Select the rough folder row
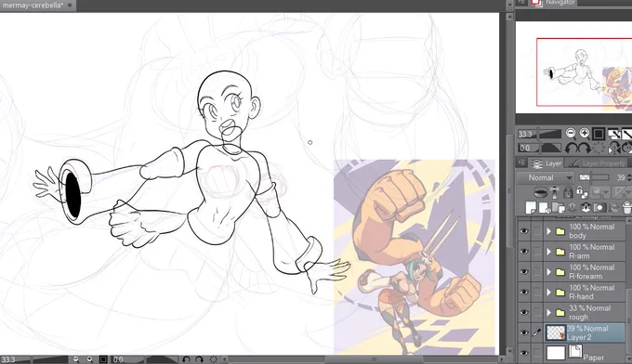 click(x=585, y=312)
